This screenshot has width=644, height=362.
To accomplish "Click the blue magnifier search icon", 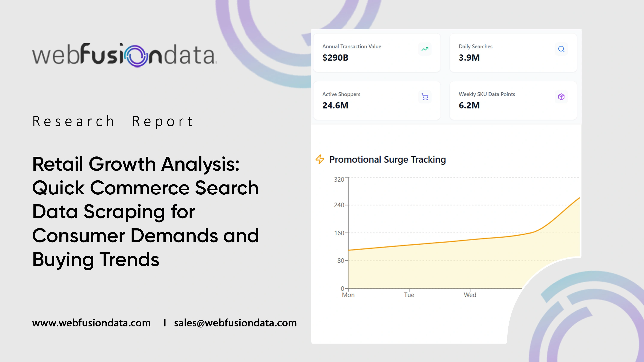I will [x=561, y=49].
